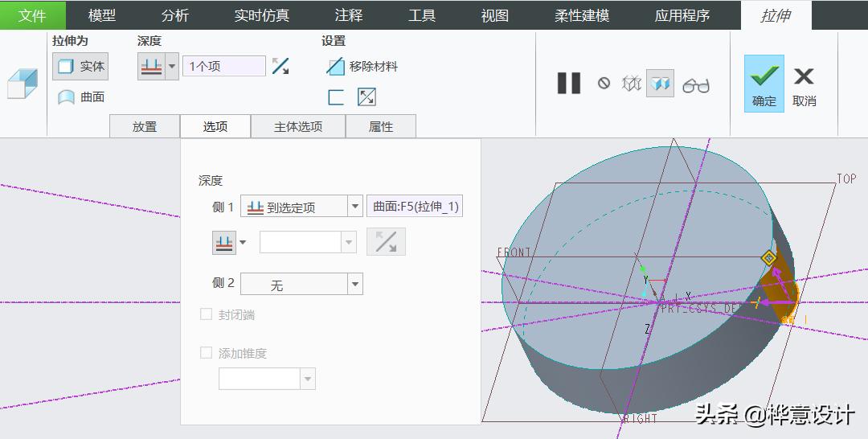
Task: Choose 实体 solid extrude type
Action: point(81,67)
